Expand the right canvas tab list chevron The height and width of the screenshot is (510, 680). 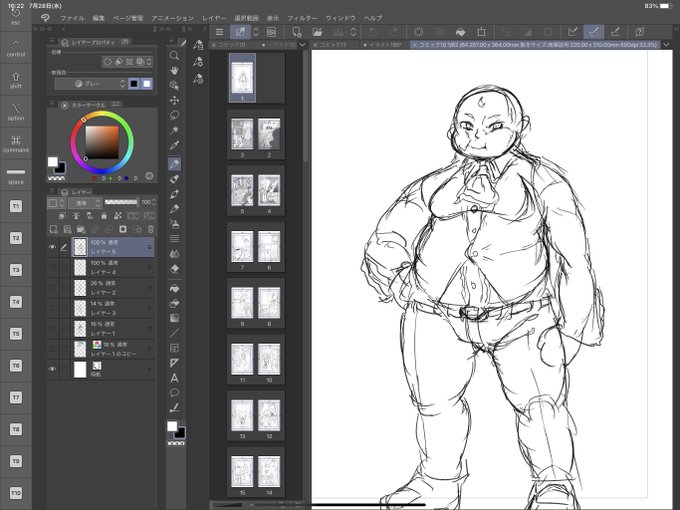coord(666,45)
